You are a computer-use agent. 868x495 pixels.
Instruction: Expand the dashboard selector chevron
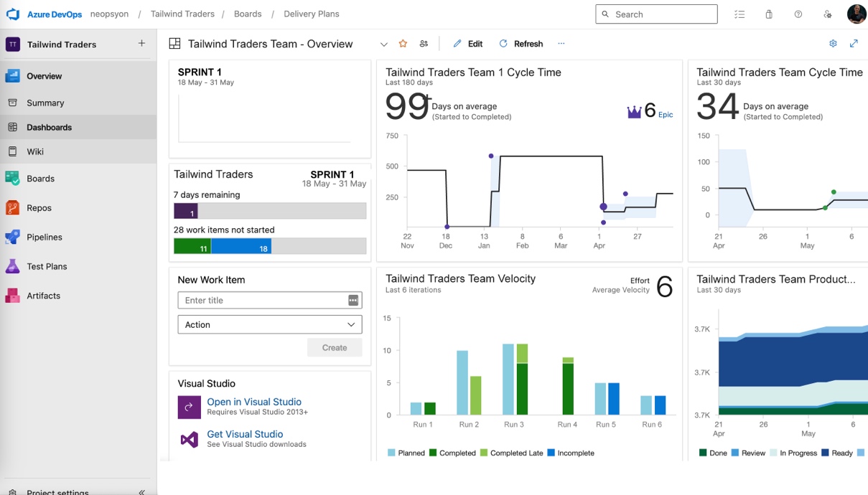coord(384,44)
